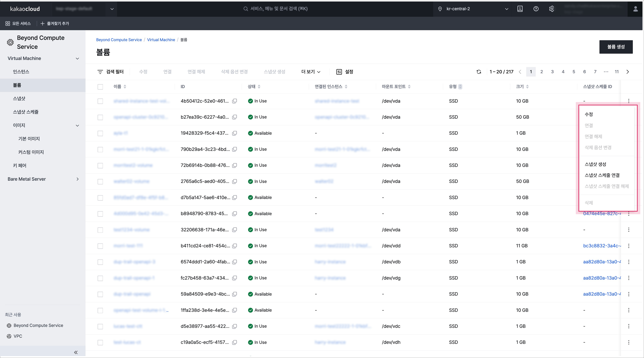This screenshot has height=358, width=644.
Task: Open the Virtual Machine breadcrumb link
Action: [x=161, y=40]
